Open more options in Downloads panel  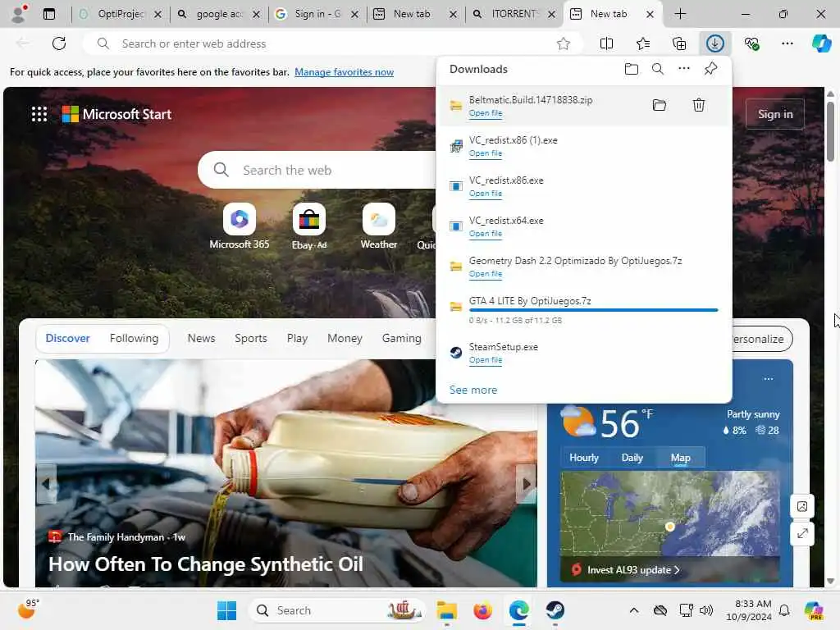pyautogui.click(x=684, y=69)
